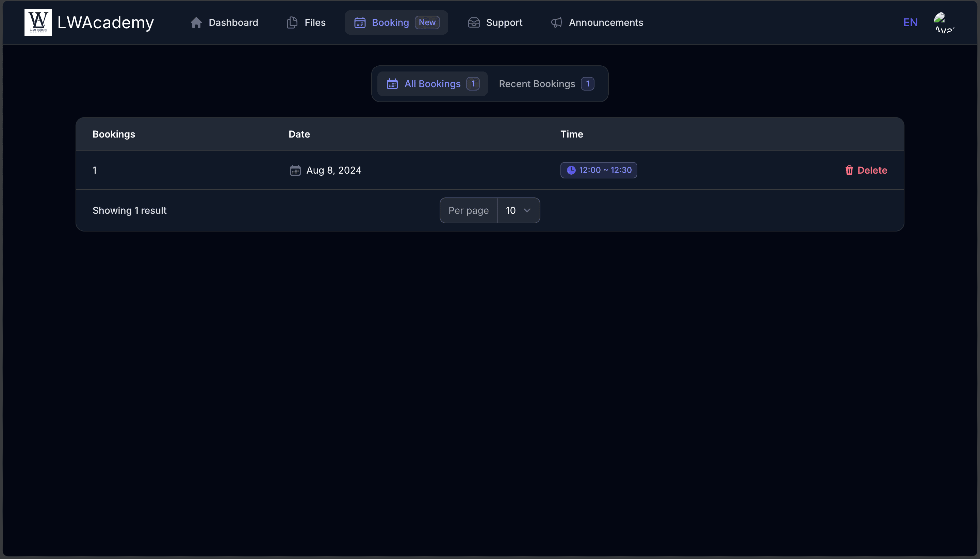This screenshot has width=980, height=559.
Task: Open the Per page dropdown showing 10
Action: [x=518, y=210]
